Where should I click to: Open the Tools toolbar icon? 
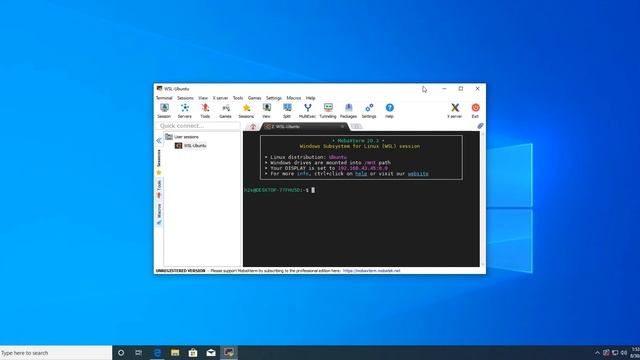click(x=205, y=111)
